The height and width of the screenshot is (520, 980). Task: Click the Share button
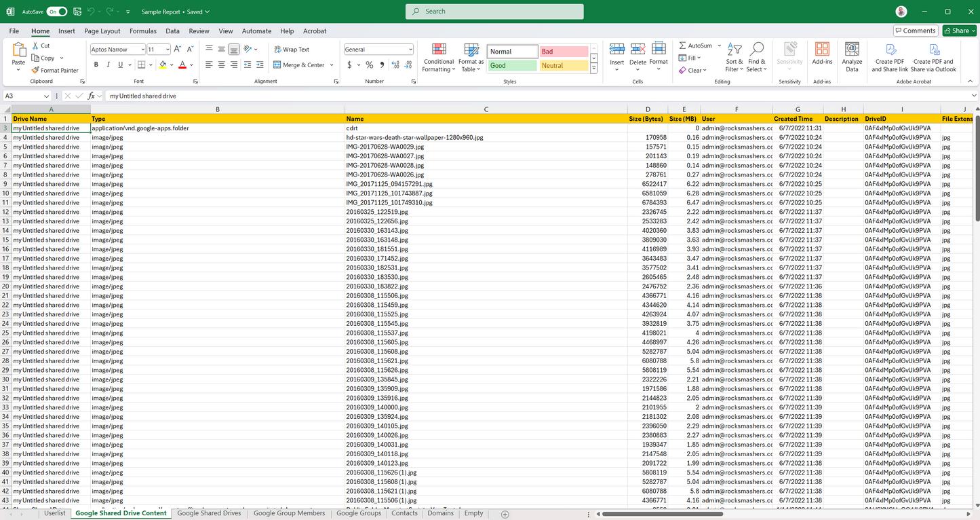(960, 31)
